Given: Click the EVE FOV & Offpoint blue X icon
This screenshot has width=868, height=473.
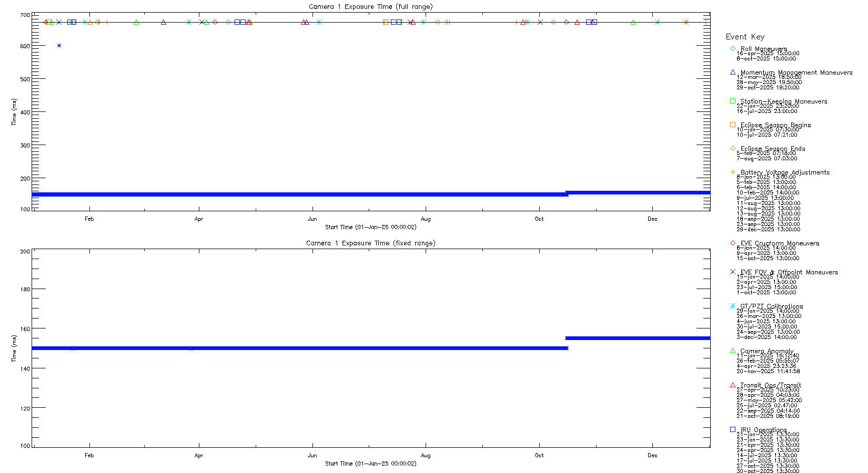Looking at the screenshot, I should click(x=733, y=272).
